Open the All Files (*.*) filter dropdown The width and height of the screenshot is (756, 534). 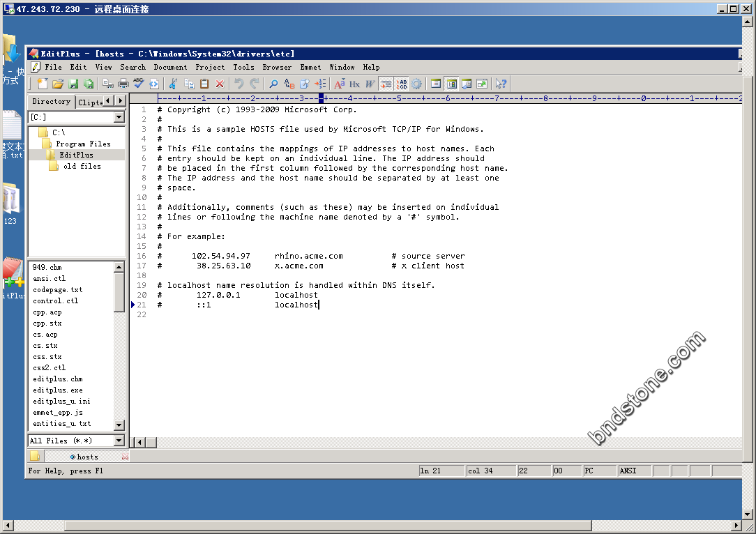[119, 441]
